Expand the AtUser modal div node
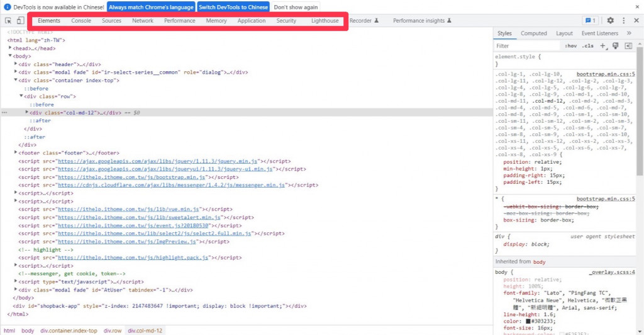 pyautogui.click(x=16, y=290)
